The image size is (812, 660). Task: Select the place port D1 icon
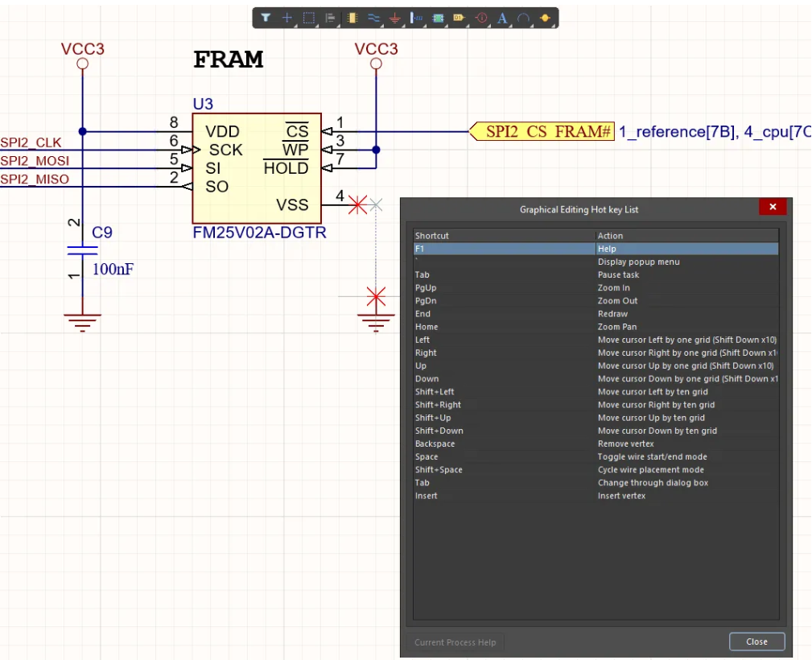(459, 19)
